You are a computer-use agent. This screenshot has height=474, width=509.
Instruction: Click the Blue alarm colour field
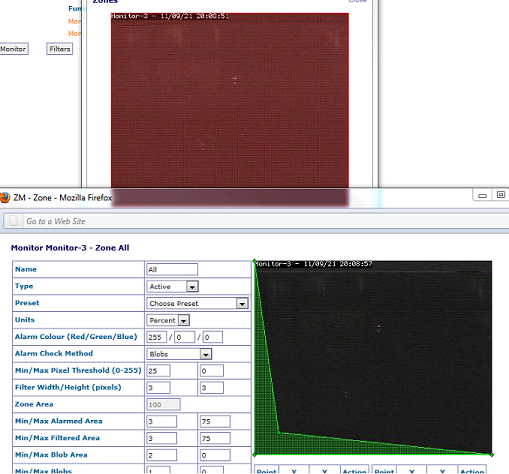pyautogui.click(x=213, y=337)
